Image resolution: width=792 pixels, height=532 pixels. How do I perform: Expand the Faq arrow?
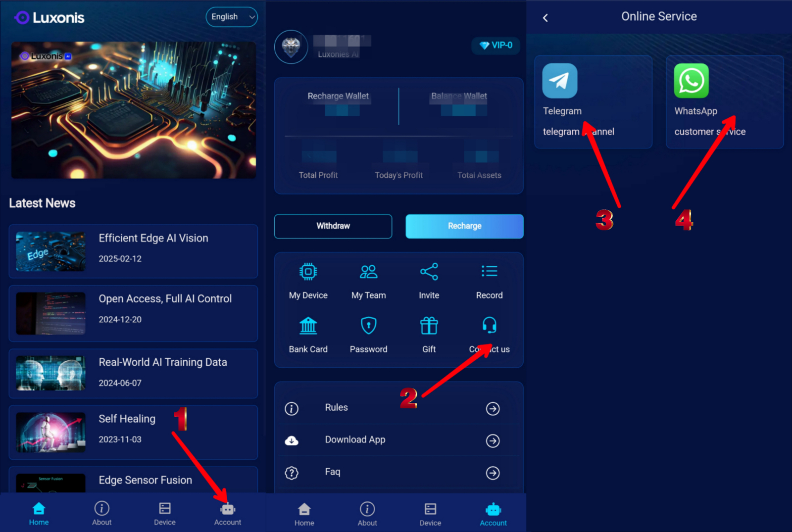point(493,473)
